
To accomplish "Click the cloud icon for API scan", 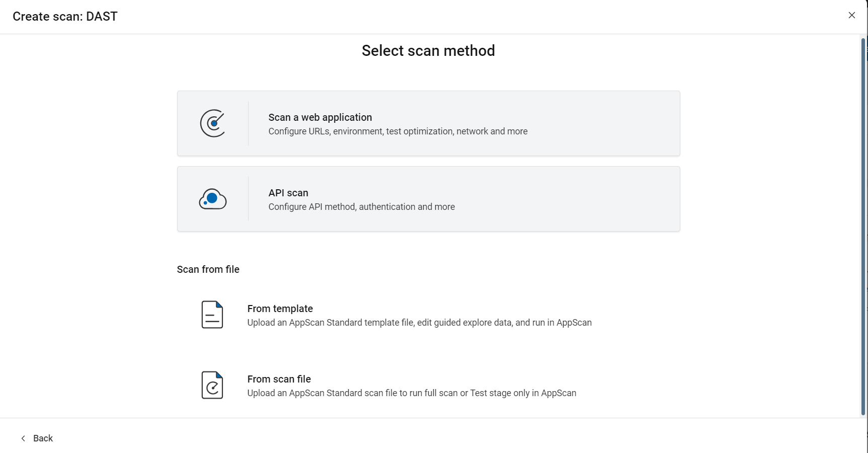I will tap(213, 199).
